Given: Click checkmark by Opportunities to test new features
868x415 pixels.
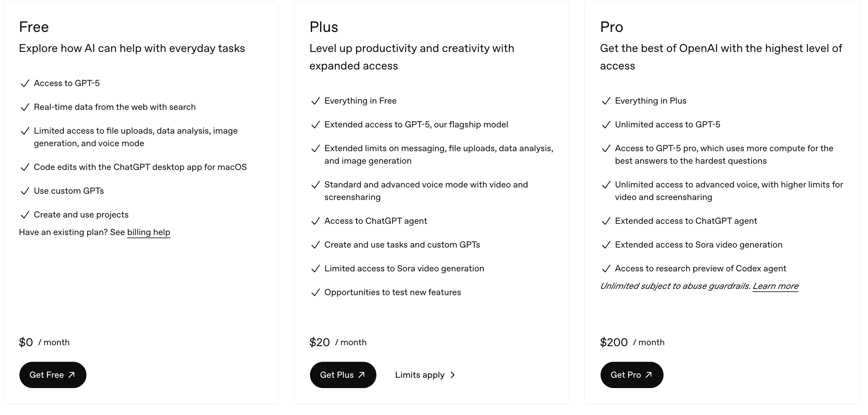Looking at the screenshot, I should tap(315, 292).
